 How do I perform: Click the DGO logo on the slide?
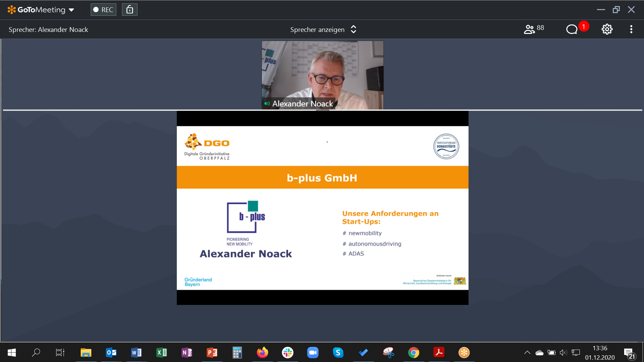pyautogui.click(x=207, y=146)
